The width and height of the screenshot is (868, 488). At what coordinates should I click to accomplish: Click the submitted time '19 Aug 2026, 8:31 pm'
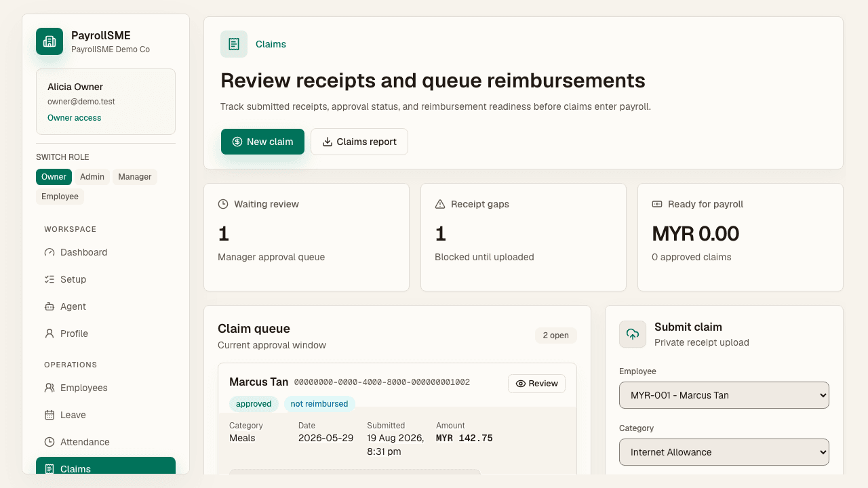pyautogui.click(x=395, y=445)
